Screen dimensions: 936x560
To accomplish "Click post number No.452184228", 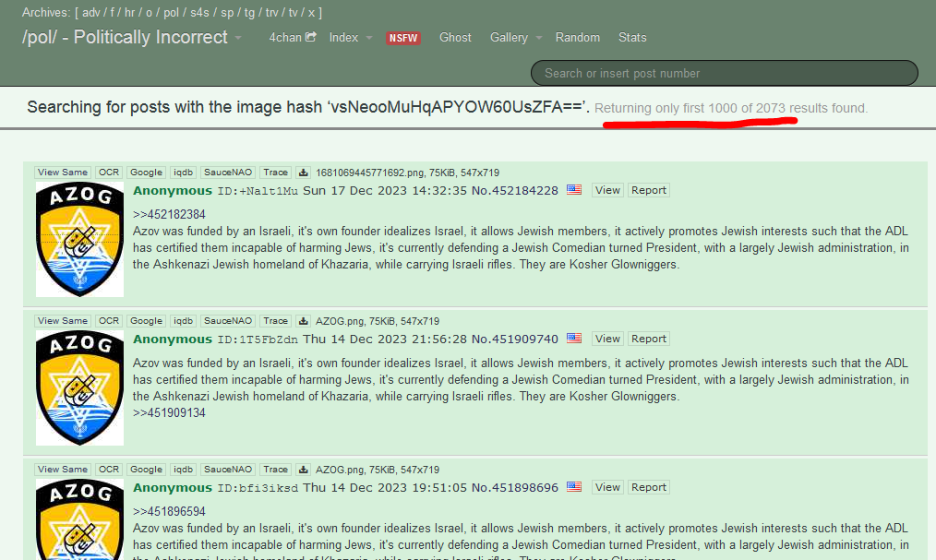I will pos(514,190).
